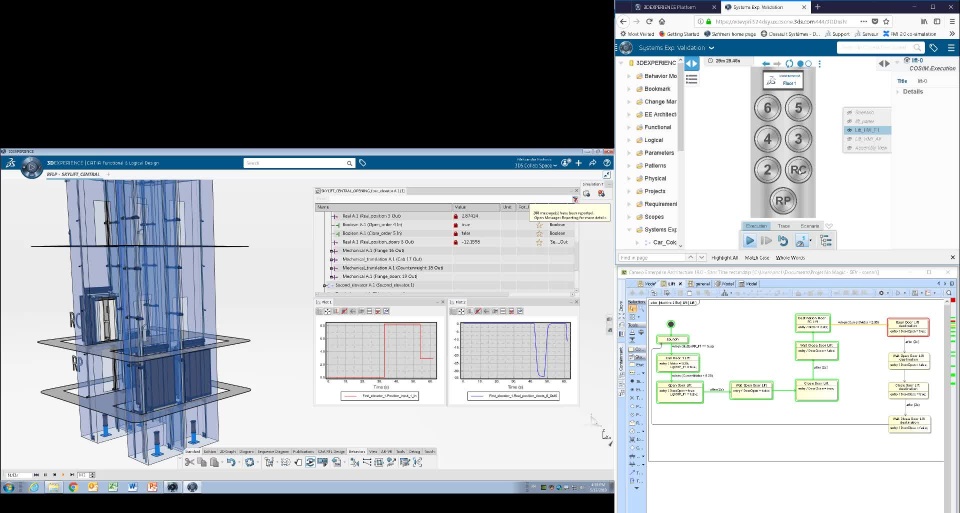Click the blue left-right panel toggle arrows
The image size is (960, 513).
(691, 64)
